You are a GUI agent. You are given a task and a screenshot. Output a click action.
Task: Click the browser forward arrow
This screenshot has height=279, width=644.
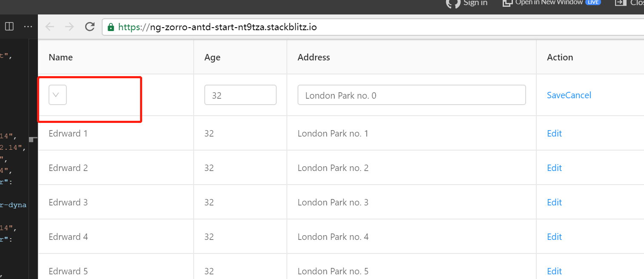point(69,27)
